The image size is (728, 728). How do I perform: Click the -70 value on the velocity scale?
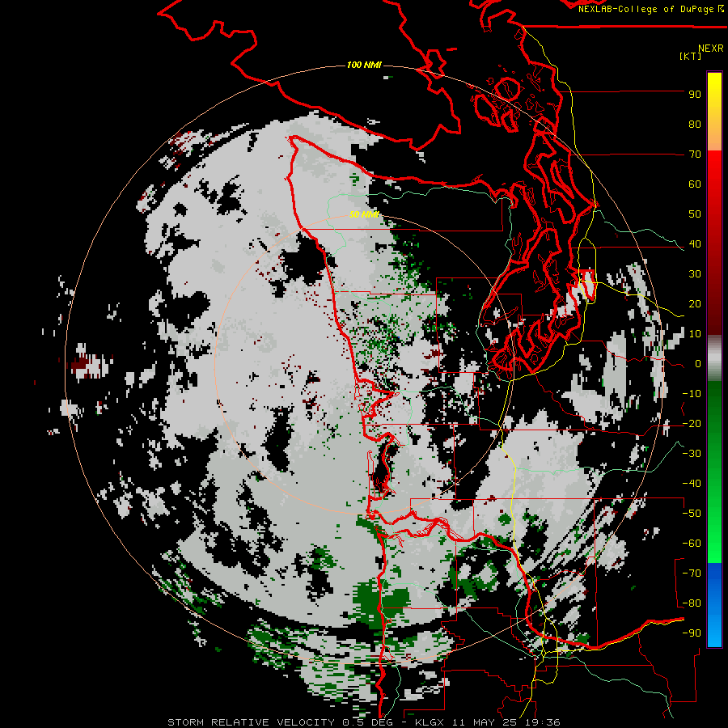tap(692, 574)
